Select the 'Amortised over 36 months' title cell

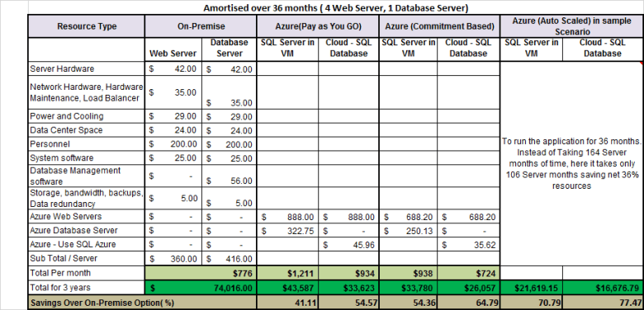[x=335, y=7]
